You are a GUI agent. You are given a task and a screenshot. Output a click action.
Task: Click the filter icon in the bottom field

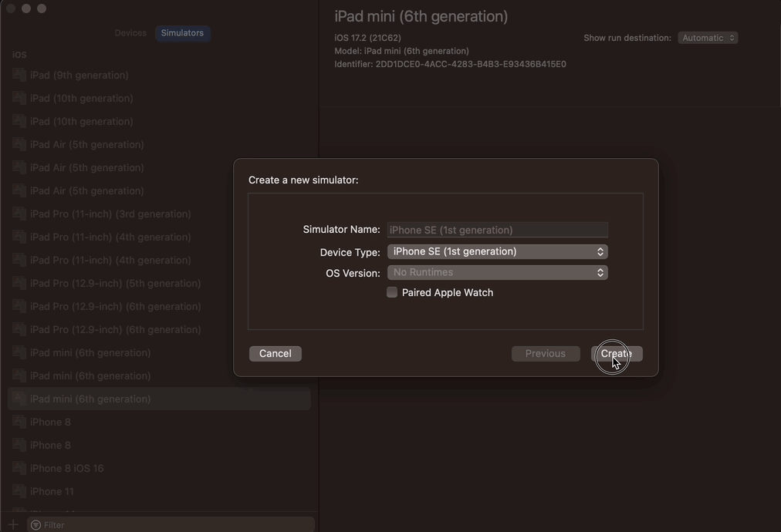[35, 525]
